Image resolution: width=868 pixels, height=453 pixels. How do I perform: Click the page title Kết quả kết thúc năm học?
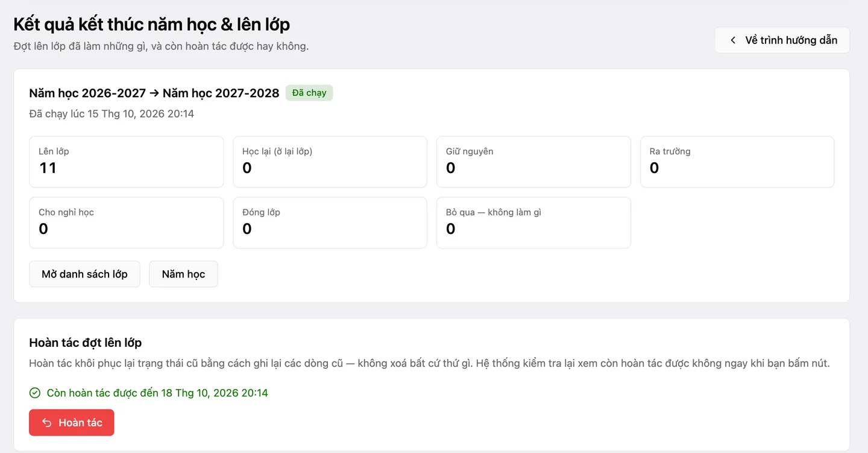[x=152, y=25]
